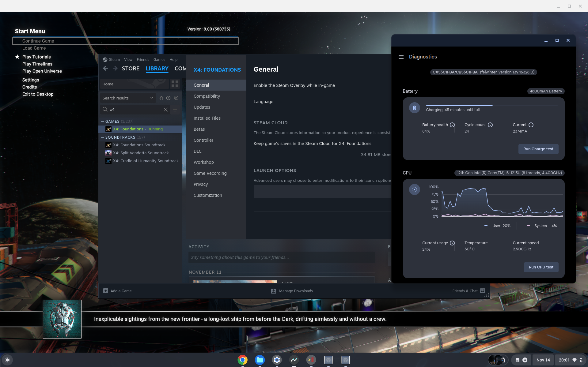Open the advanced filter icon beside search
588x367 pixels.
(x=175, y=110)
